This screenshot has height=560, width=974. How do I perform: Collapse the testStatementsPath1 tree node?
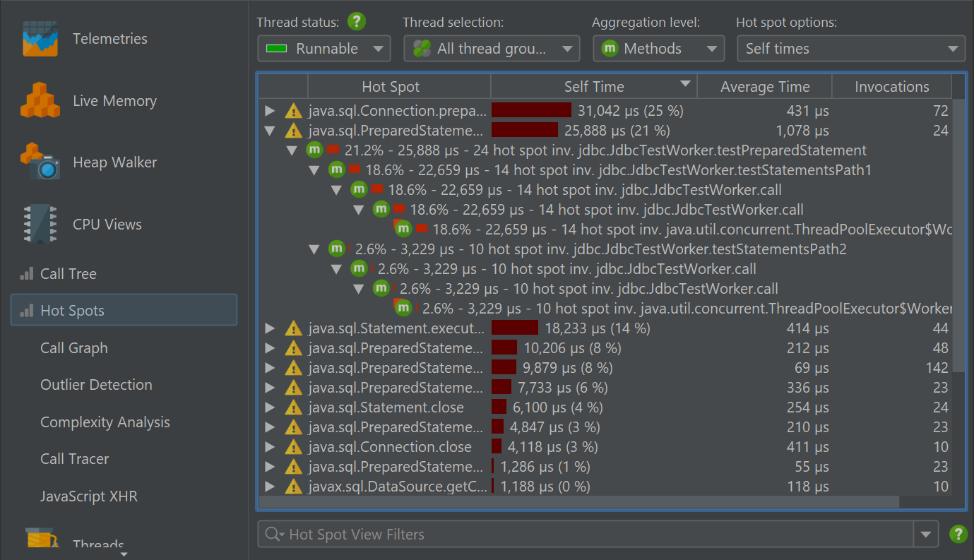314,170
